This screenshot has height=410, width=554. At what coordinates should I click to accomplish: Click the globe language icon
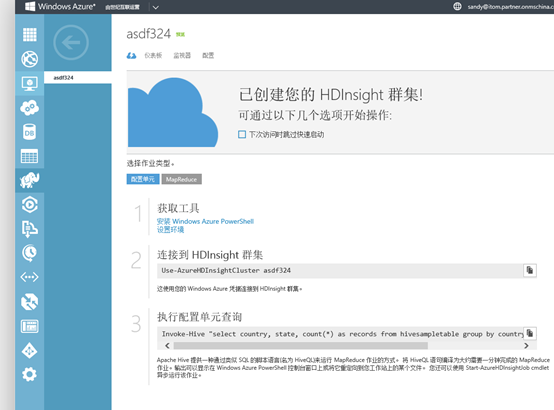click(x=457, y=6)
